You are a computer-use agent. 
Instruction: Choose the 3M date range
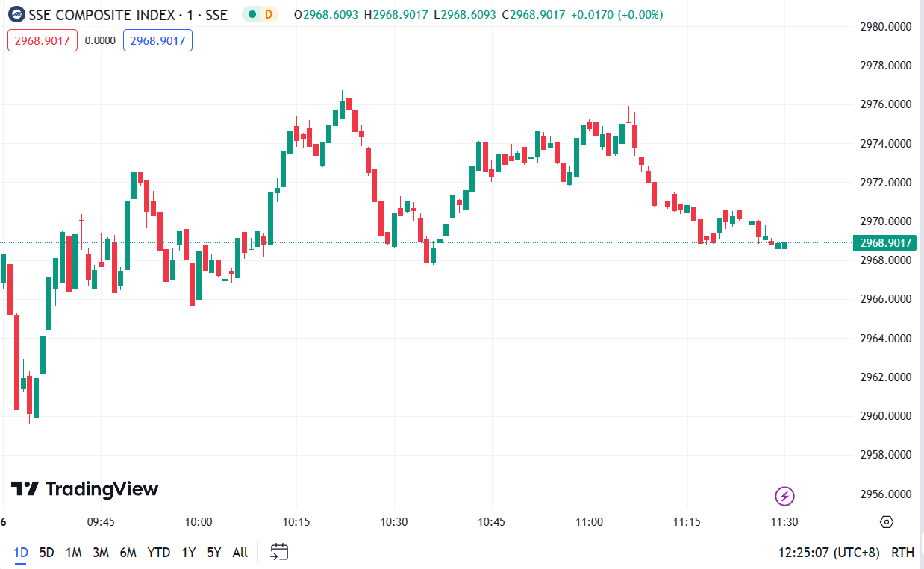101,553
